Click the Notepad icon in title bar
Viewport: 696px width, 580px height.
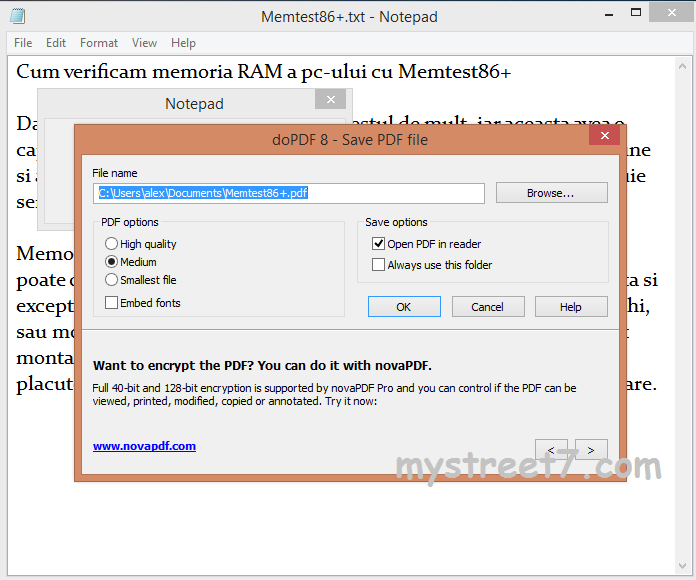[17, 16]
